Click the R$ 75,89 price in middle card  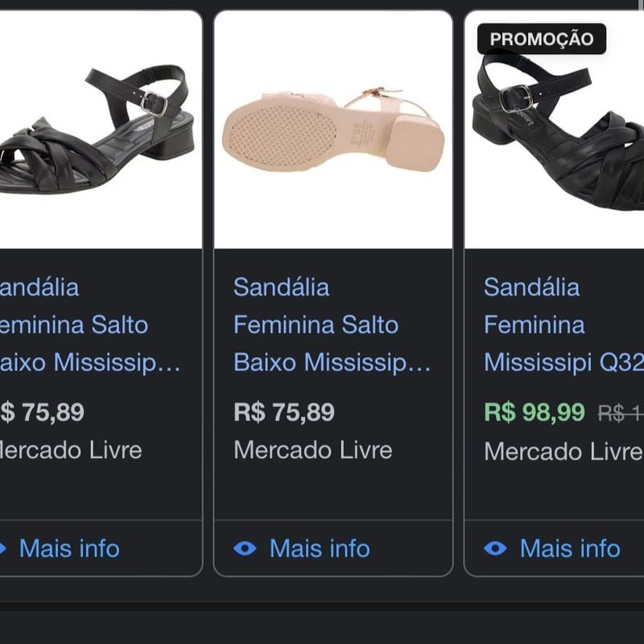284,412
